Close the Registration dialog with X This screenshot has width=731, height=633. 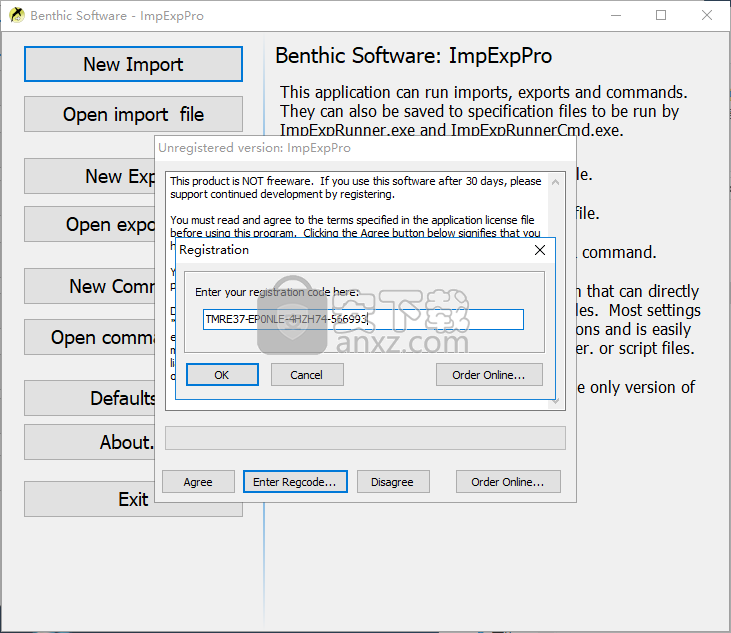click(x=540, y=250)
